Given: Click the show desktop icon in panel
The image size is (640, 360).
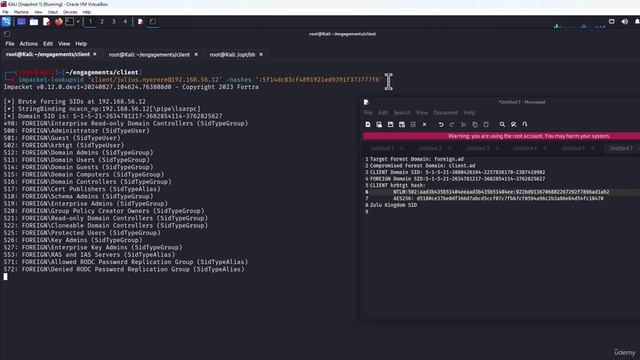Looking at the screenshot, I should tap(21, 22).
